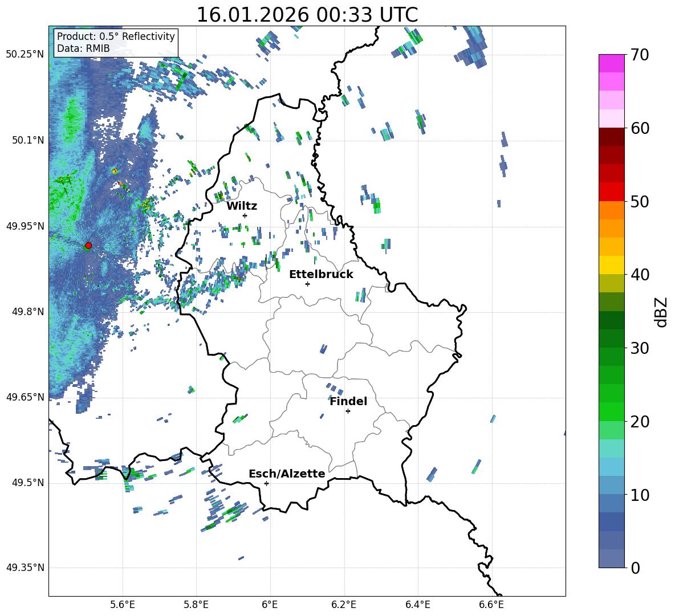Click the 'Data: RMIB' text

(83, 48)
